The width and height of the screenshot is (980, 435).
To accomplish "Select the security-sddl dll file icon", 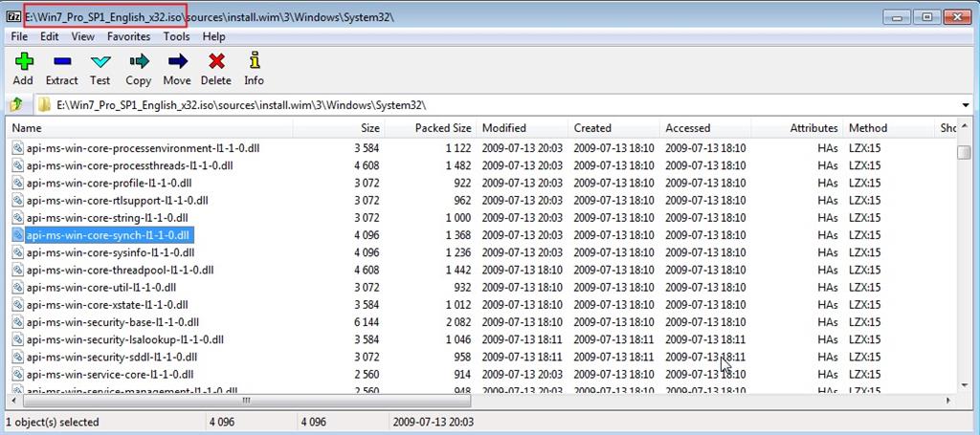I will [x=17, y=358].
